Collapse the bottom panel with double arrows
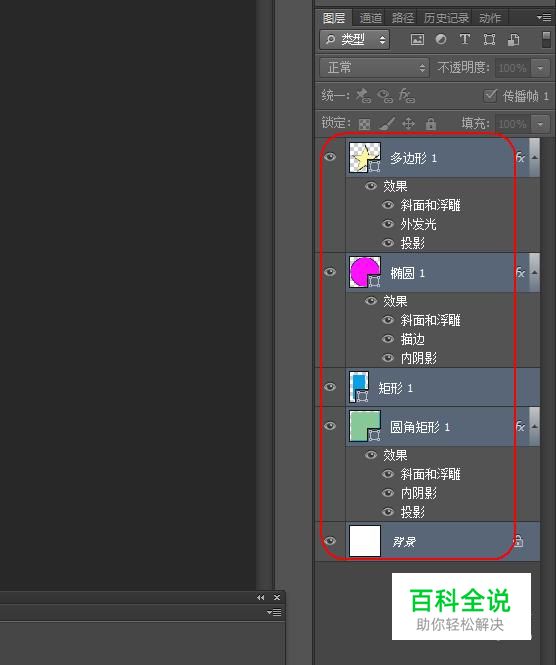 [260, 597]
